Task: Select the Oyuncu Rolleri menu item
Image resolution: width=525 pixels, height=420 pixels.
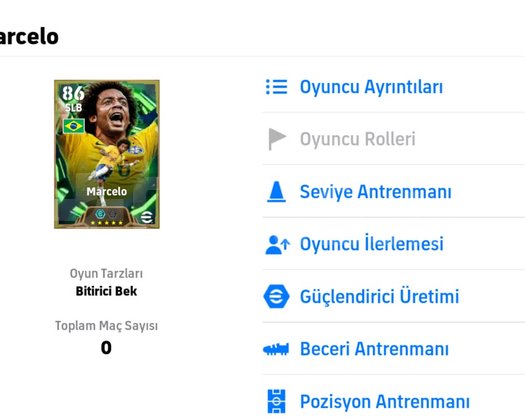Action: click(x=393, y=139)
